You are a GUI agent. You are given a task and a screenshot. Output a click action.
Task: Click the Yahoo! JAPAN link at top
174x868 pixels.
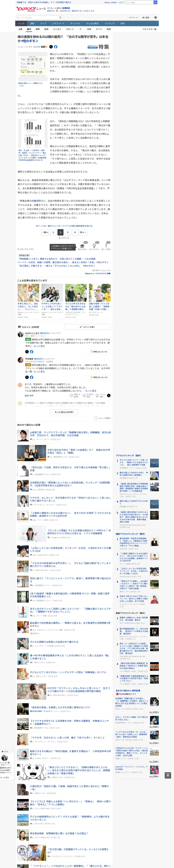pos(110,2)
